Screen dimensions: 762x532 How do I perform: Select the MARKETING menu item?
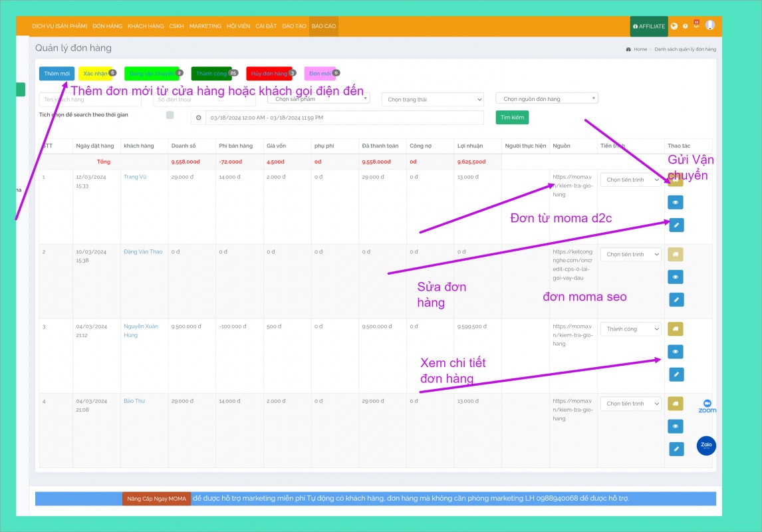[205, 27]
